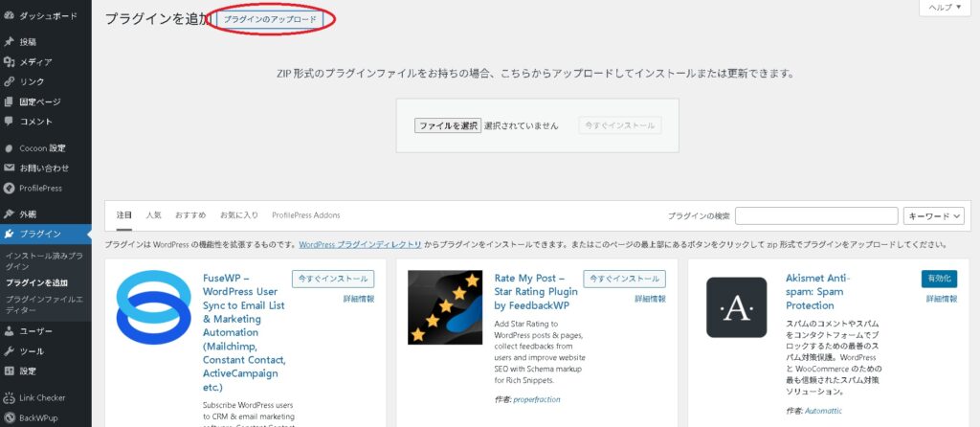The image size is (980, 427).
Task: Open WordPress プラグインディレクトリ link
Action: point(360,244)
